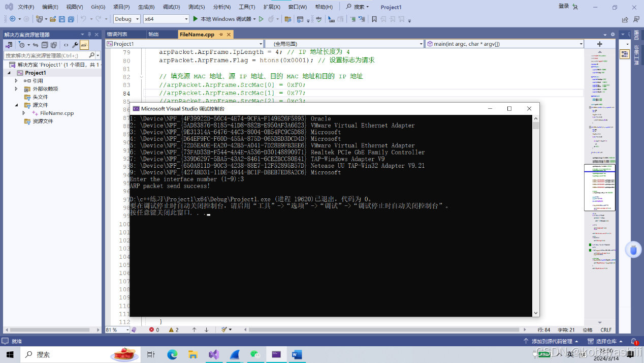
Task: Open Word from the taskbar
Action: [x=297, y=354]
